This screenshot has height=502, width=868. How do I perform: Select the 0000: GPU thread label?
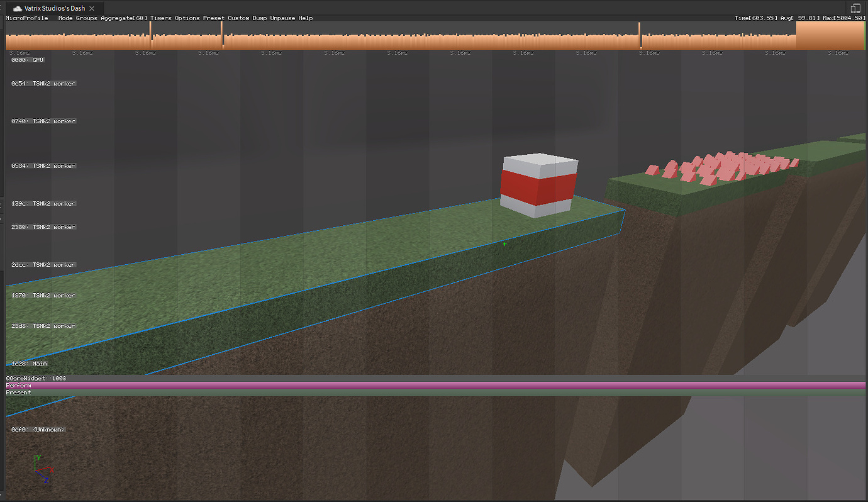(x=28, y=60)
